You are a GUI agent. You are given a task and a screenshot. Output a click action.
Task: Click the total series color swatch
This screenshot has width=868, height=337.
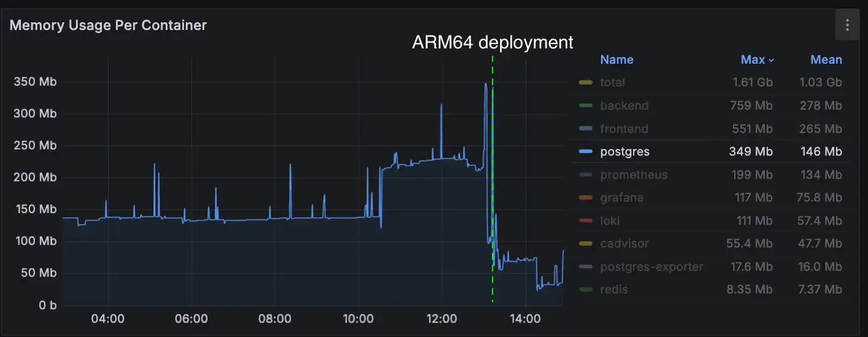(585, 83)
